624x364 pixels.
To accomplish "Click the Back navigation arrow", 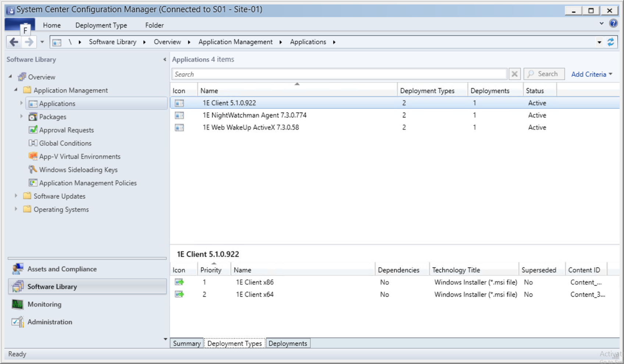I will [14, 42].
